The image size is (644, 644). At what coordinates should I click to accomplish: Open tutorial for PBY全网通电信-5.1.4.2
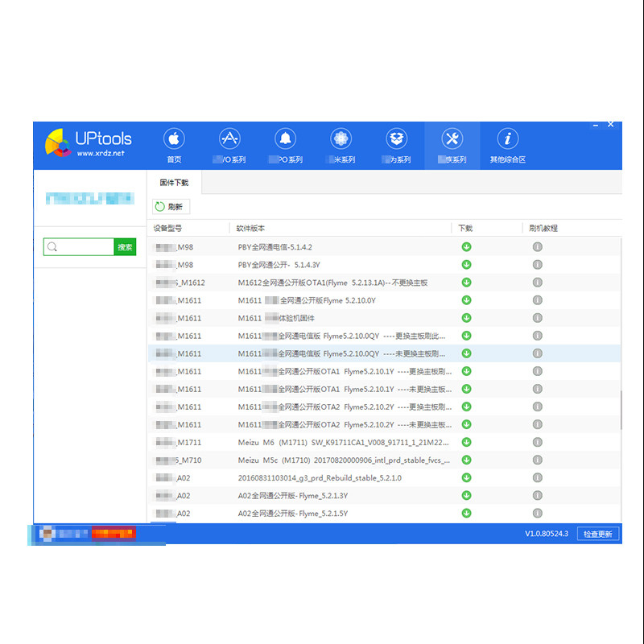(537, 247)
